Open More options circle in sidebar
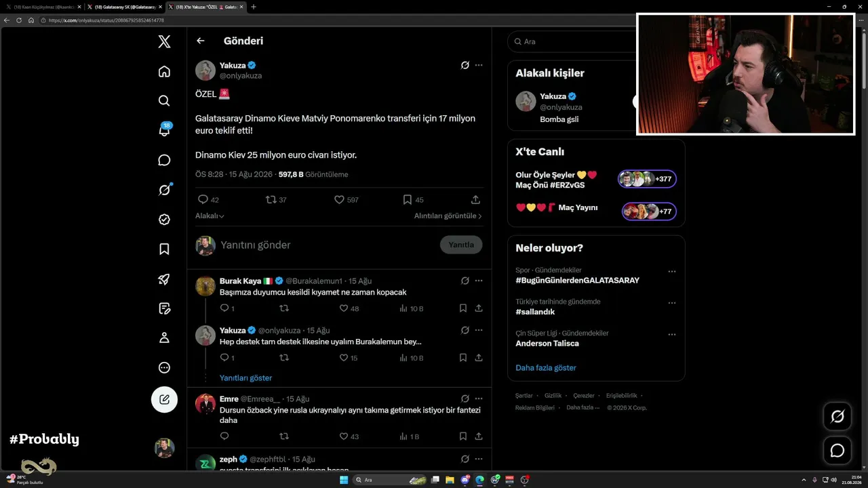Image resolution: width=868 pixels, height=488 pixels. 164,368
